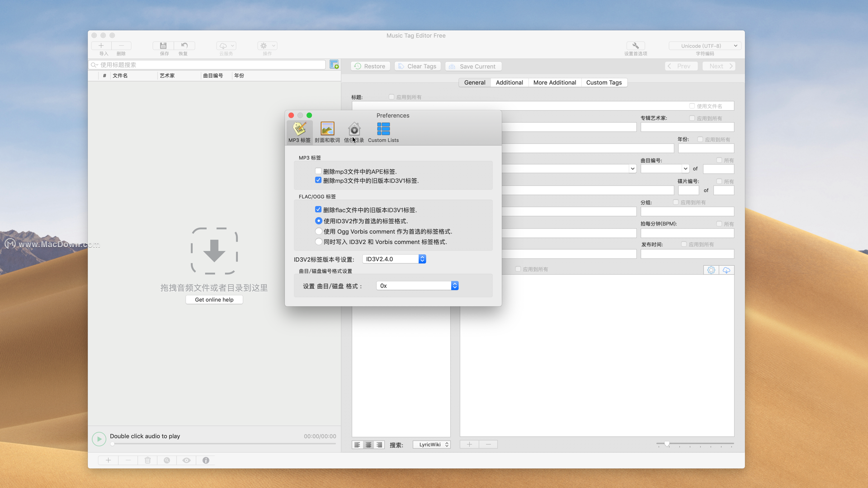Open the MP3 标签 preferences pane
This screenshot has height=488, width=868.
coord(299,132)
